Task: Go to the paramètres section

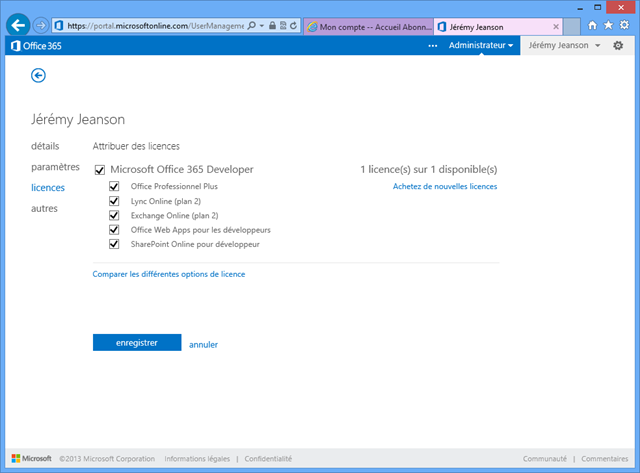Action: click(55, 167)
